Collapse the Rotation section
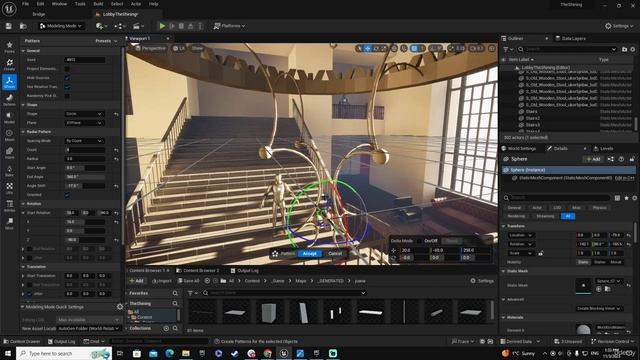 coord(23,203)
